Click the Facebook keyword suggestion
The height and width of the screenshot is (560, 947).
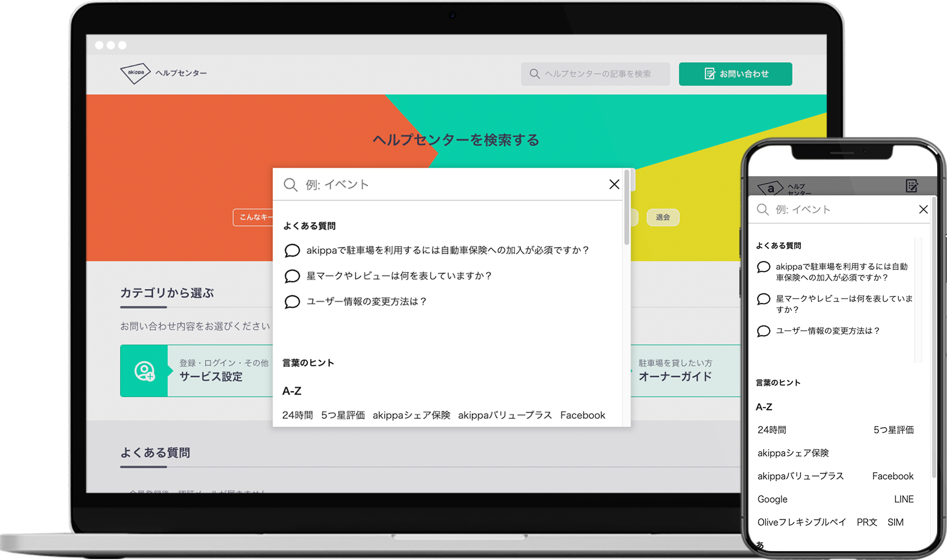pyautogui.click(x=583, y=415)
